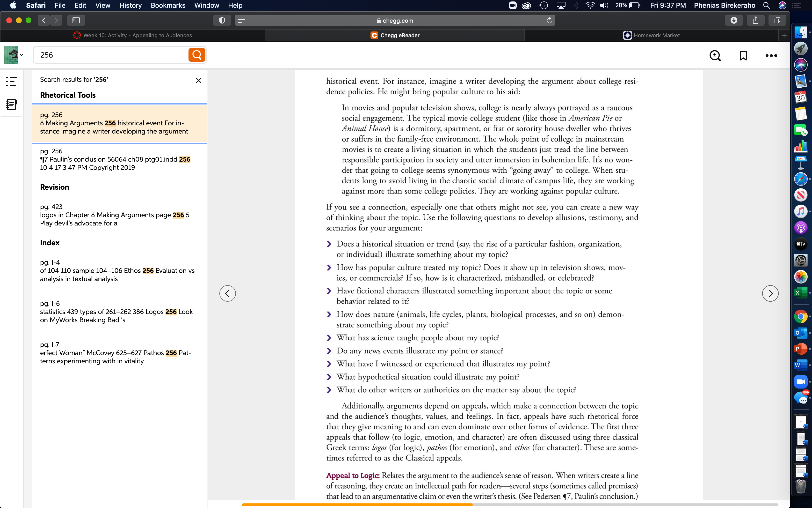
Task: Open the Safari share button
Action: coord(756,20)
